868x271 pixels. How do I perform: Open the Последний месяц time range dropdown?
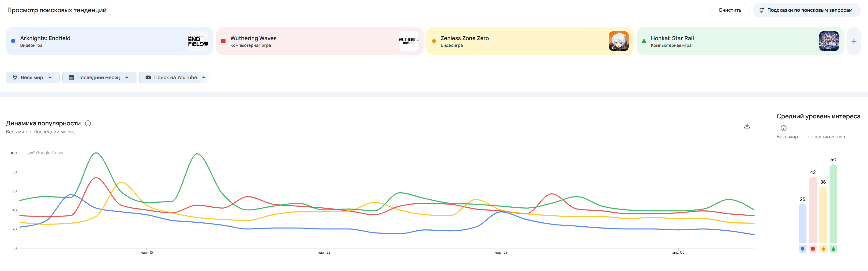[99, 77]
